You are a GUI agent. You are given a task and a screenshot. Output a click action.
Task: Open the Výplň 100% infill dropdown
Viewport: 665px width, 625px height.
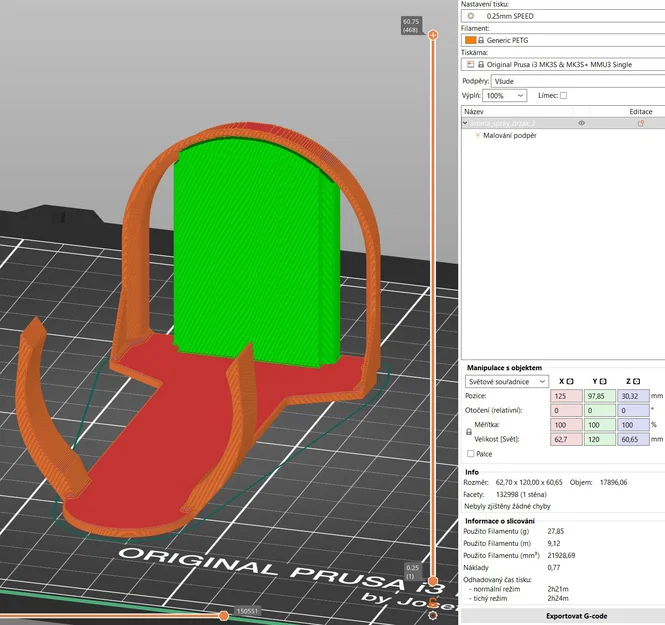coord(505,95)
